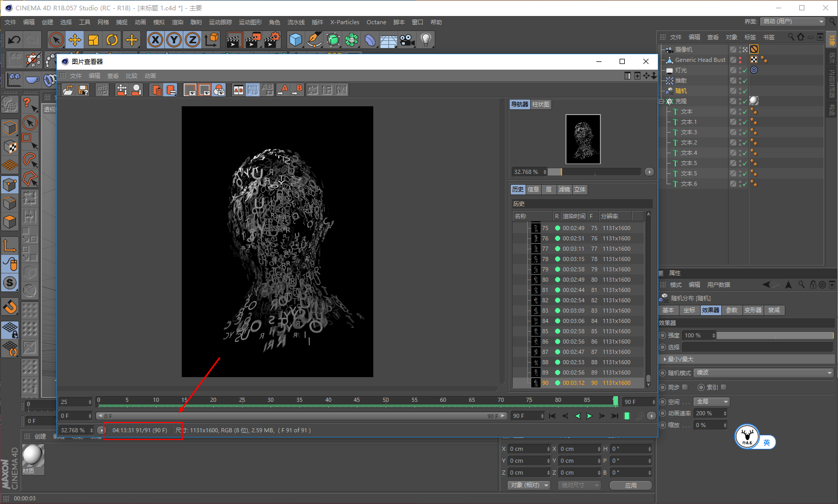Open the 空间 dropdown set to 全局
838x504 pixels.
pyautogui.click(x=712, y=401)
